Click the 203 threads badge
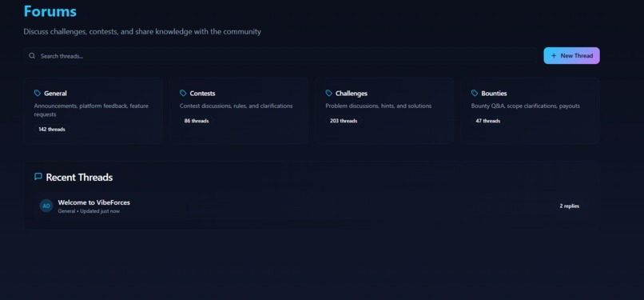 click(344, 122)
